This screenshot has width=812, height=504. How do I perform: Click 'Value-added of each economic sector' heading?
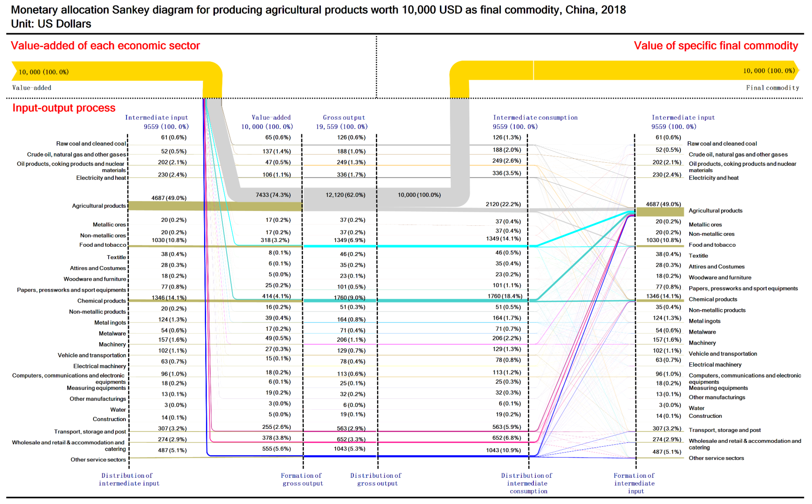pyautogui.click(x=105, y=46)
